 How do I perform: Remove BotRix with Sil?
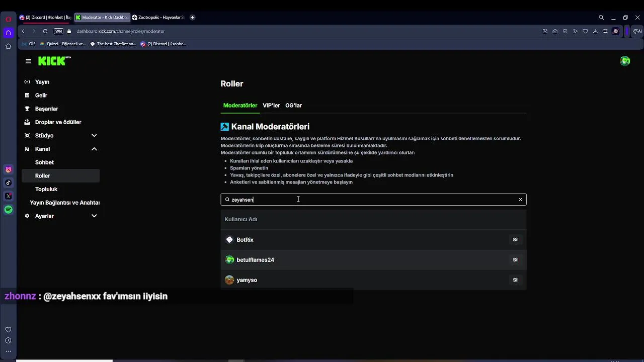pos(515,240)
